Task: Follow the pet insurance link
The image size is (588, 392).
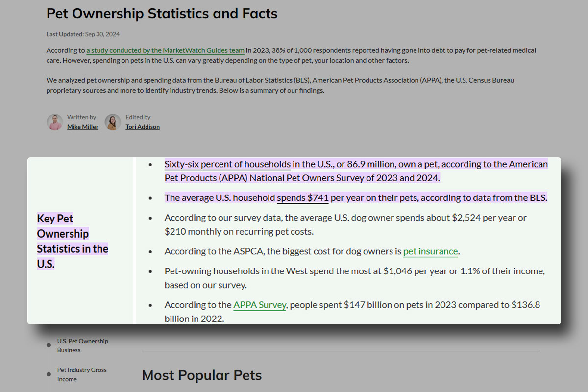Action: (x=430, y=251)
